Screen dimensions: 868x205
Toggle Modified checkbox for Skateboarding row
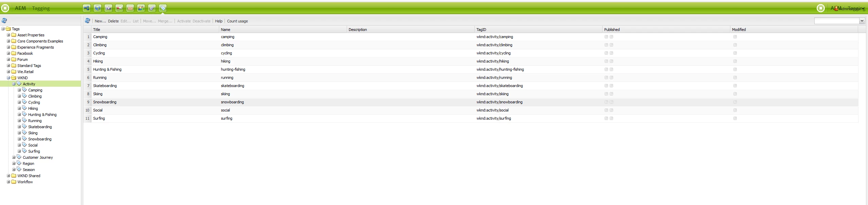735,86
